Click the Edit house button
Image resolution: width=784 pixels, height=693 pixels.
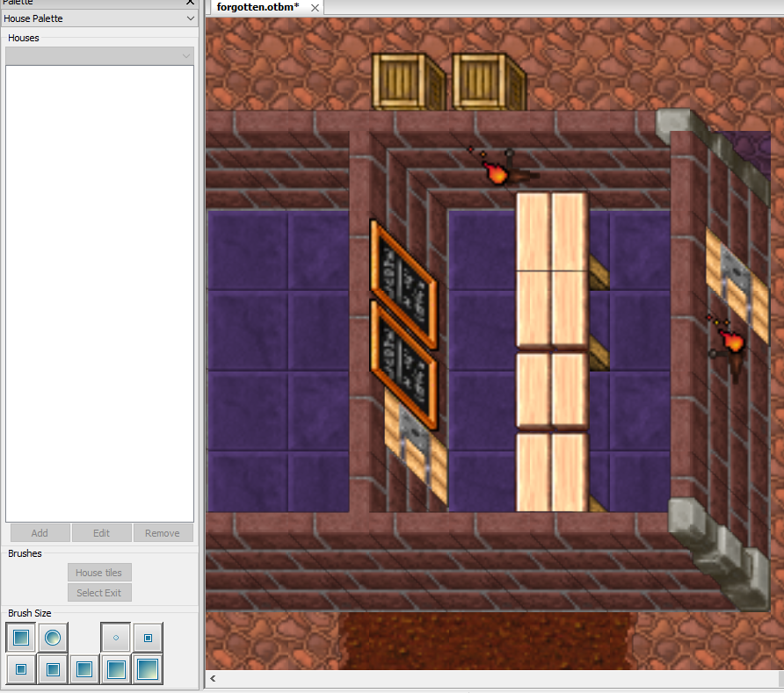pyautogui.click(x=101, y=533)
